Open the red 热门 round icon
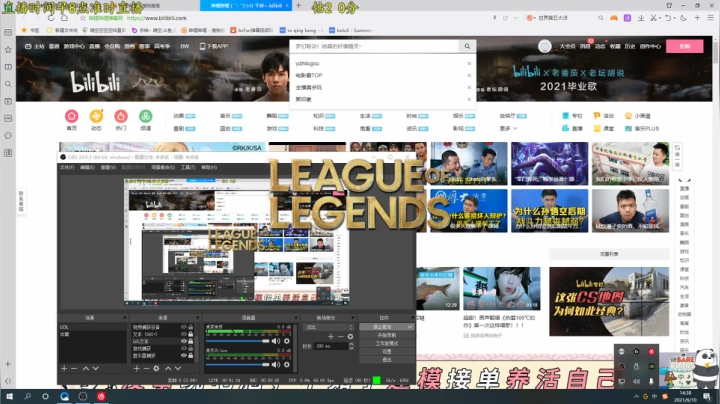Image resolution: width=720 pixels, height=404 pixels. 121,116
